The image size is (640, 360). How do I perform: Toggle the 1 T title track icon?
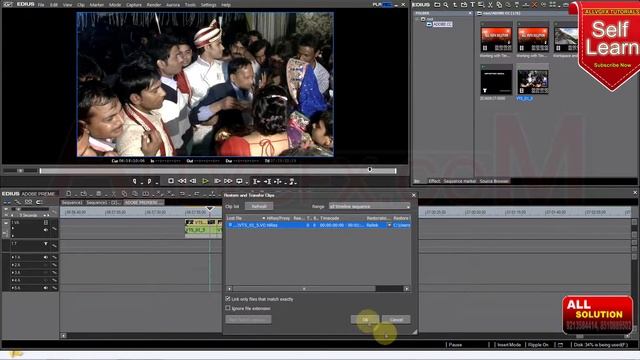tap(46, 244)
